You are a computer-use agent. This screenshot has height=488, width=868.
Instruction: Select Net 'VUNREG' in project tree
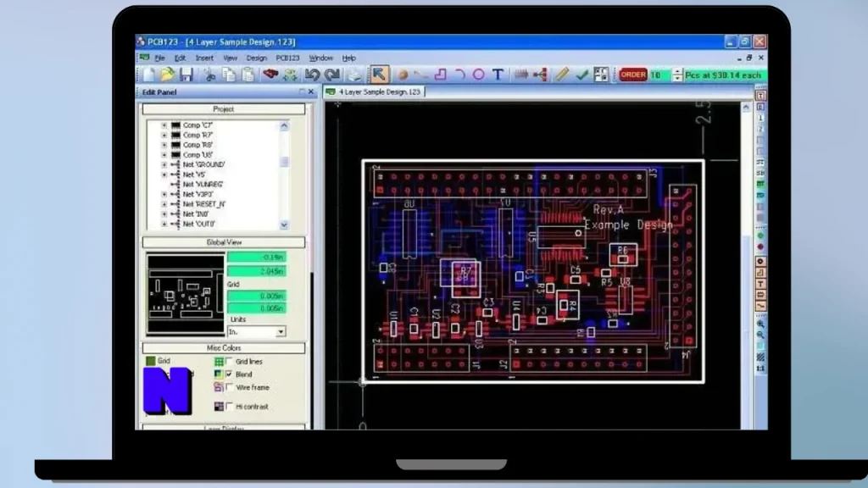click(x=203, y=184)
